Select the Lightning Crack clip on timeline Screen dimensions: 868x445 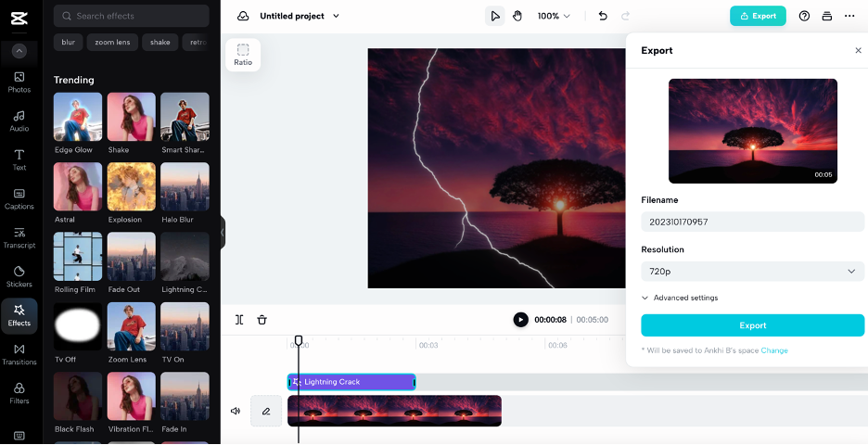[351, 382]
